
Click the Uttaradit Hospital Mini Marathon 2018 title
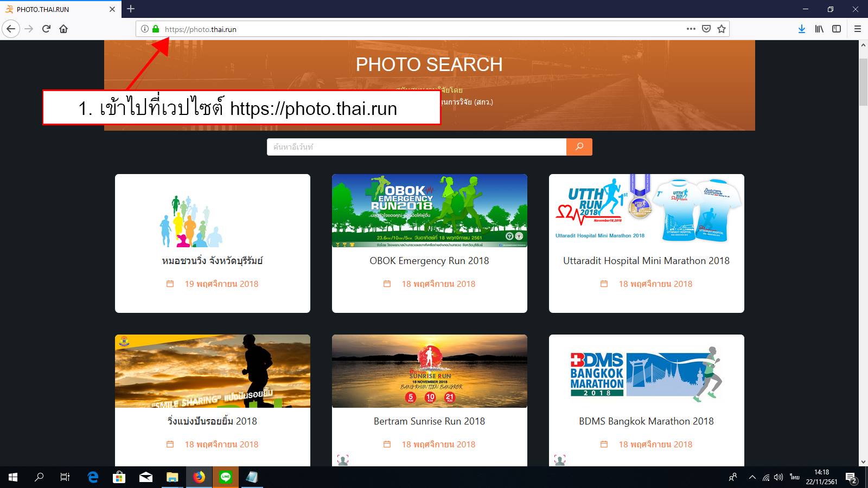pos(647,261)
